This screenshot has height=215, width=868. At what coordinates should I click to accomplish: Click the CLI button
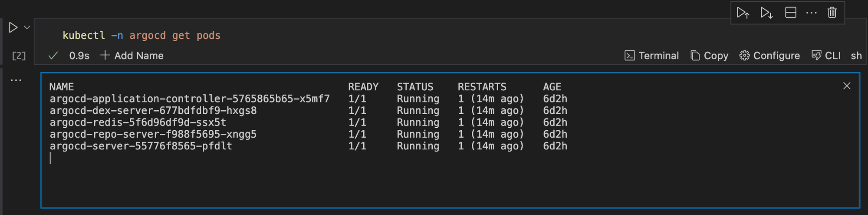click(x=826, y=56)
